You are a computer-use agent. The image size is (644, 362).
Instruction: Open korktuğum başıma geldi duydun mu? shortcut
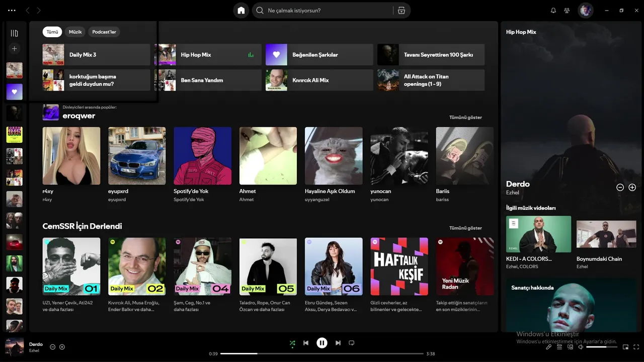coord(97,80)
